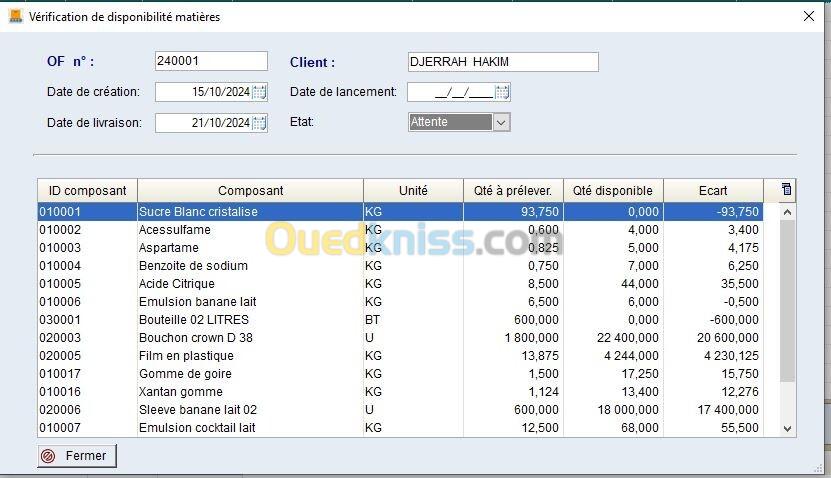Close the Vérification de disponibilité matières window
Screen dimensions: 831x478
point(809,16)
